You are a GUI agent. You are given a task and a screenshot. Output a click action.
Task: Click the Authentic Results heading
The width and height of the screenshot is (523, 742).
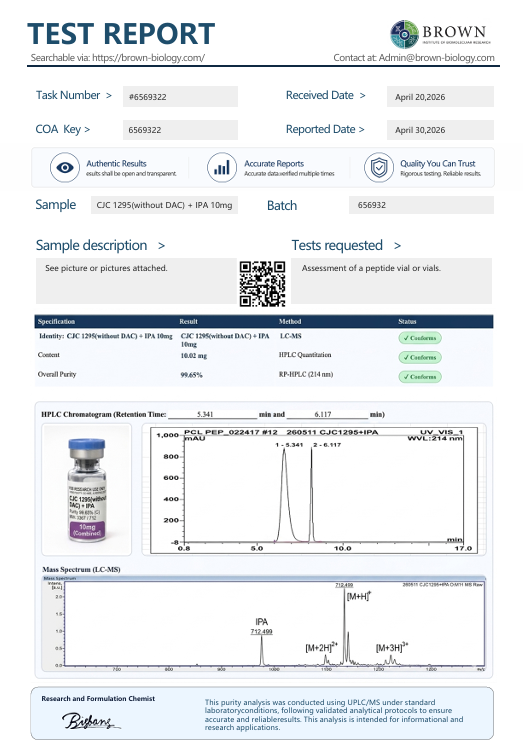click(x=116, y=163)
